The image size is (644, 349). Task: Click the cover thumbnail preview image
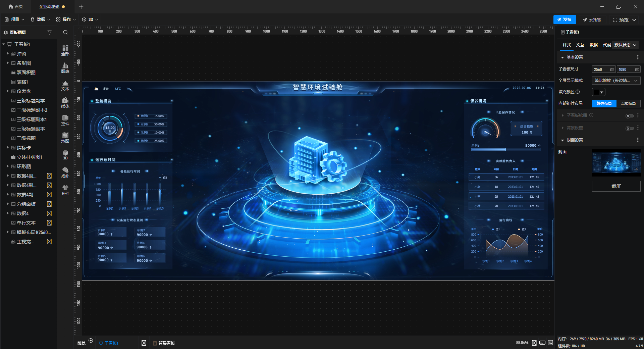pos(616,163)
